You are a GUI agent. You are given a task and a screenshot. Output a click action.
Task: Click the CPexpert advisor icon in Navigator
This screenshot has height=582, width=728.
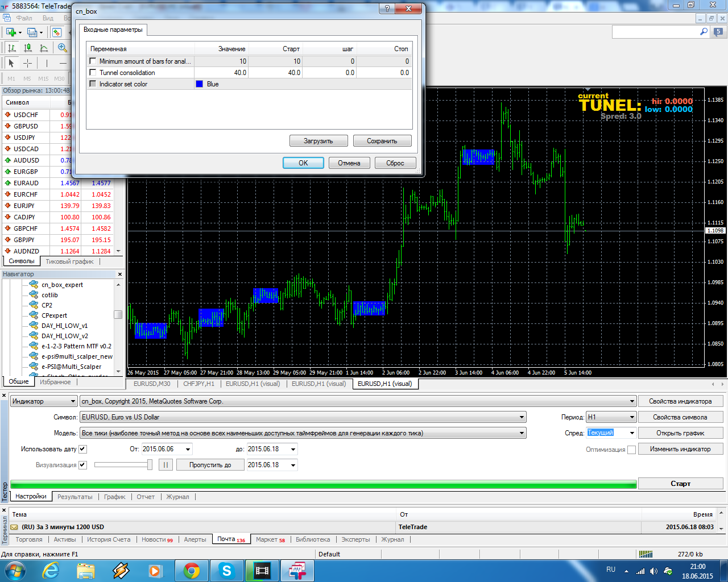pos(34,315)
